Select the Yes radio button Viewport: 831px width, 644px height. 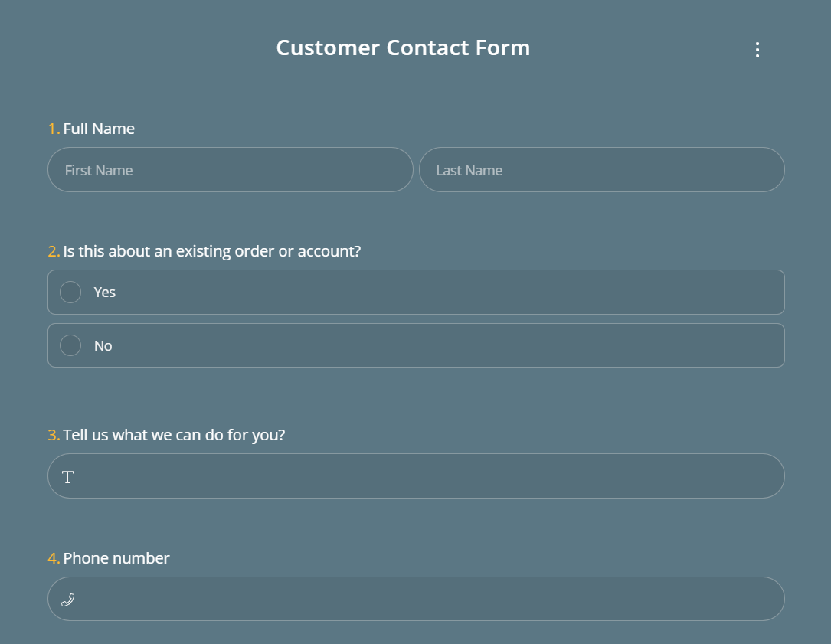70,292
